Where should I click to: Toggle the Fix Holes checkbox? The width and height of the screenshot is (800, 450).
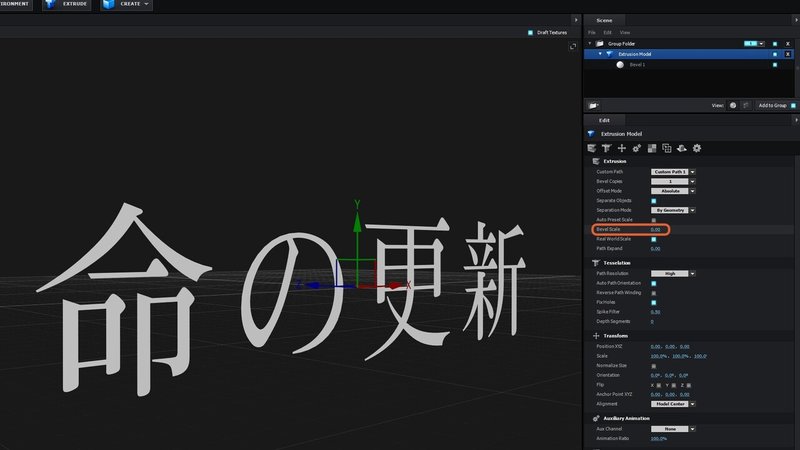point(654,303)
